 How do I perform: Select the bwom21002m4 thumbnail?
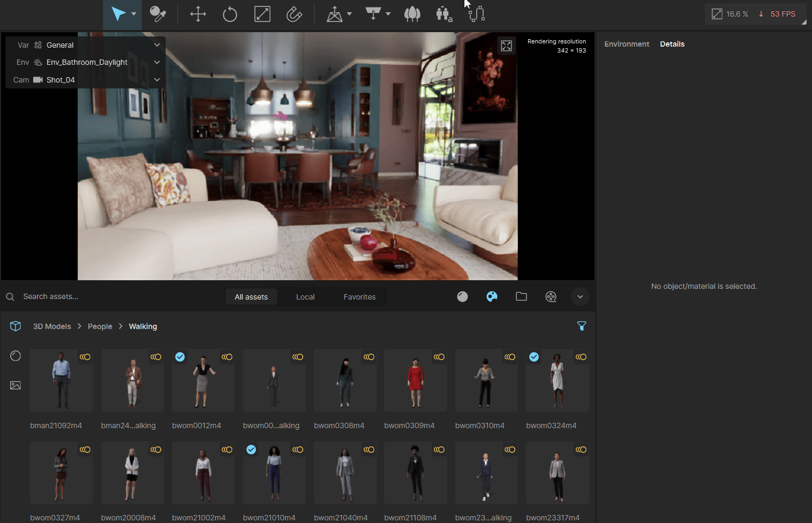coord(203,473)
